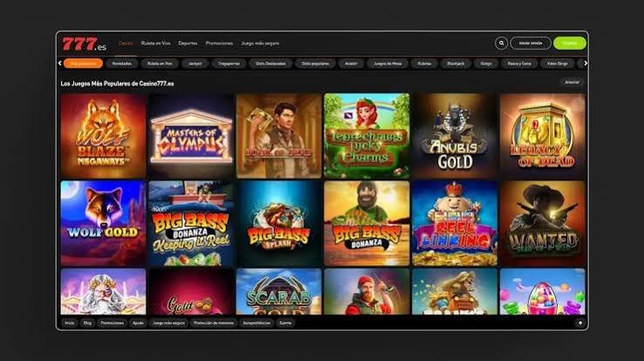
Task: Click the search magnifier icon
Action: 501,43
